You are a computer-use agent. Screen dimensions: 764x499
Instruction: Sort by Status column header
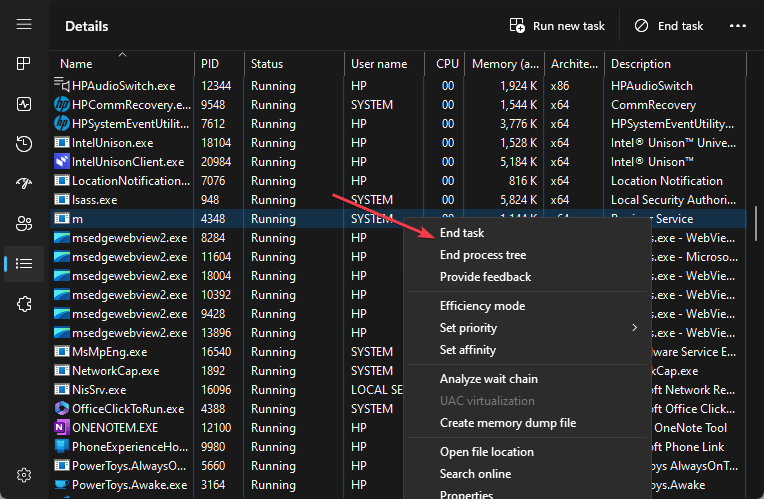[x=294, y=64]
